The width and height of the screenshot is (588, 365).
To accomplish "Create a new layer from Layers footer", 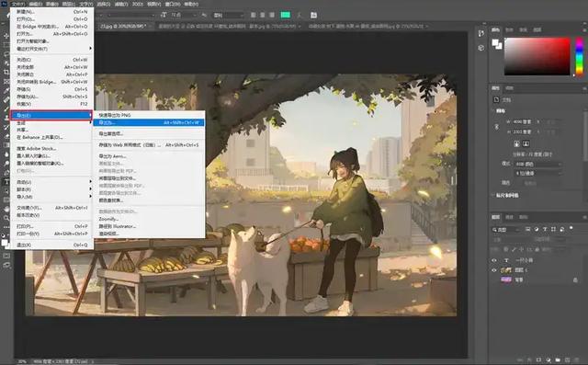I will (x=567, y=359).
